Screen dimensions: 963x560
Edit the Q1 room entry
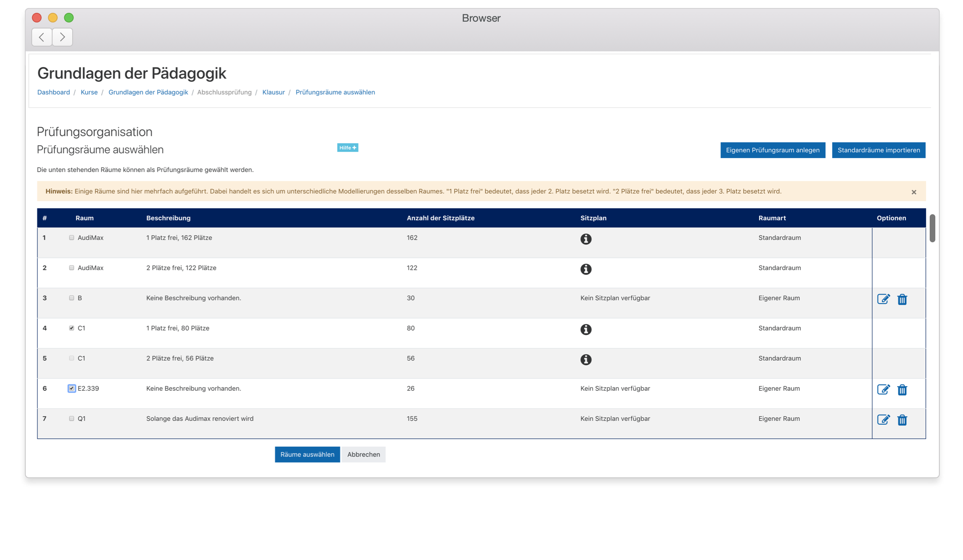[x=883, y=420]
